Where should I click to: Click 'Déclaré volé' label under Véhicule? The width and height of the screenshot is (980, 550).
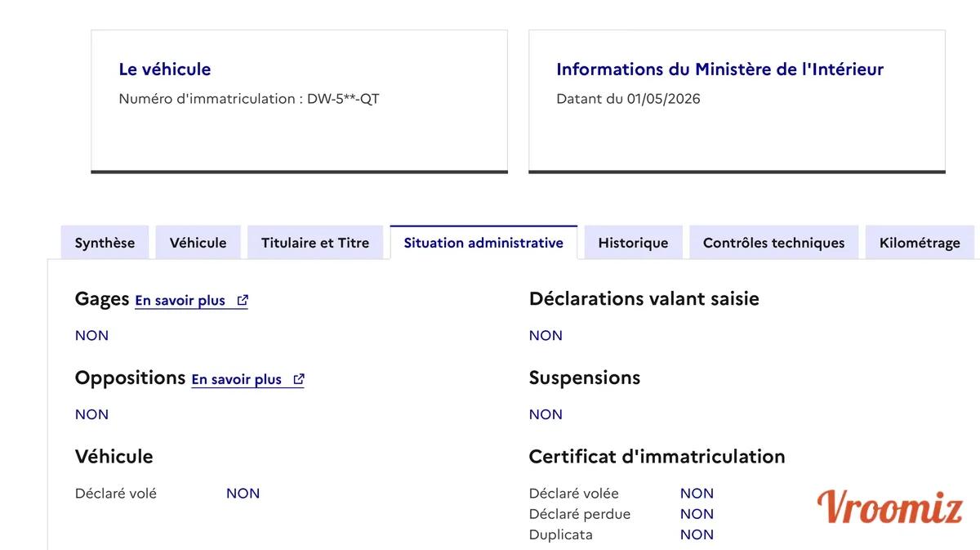[x=116, y=494]
